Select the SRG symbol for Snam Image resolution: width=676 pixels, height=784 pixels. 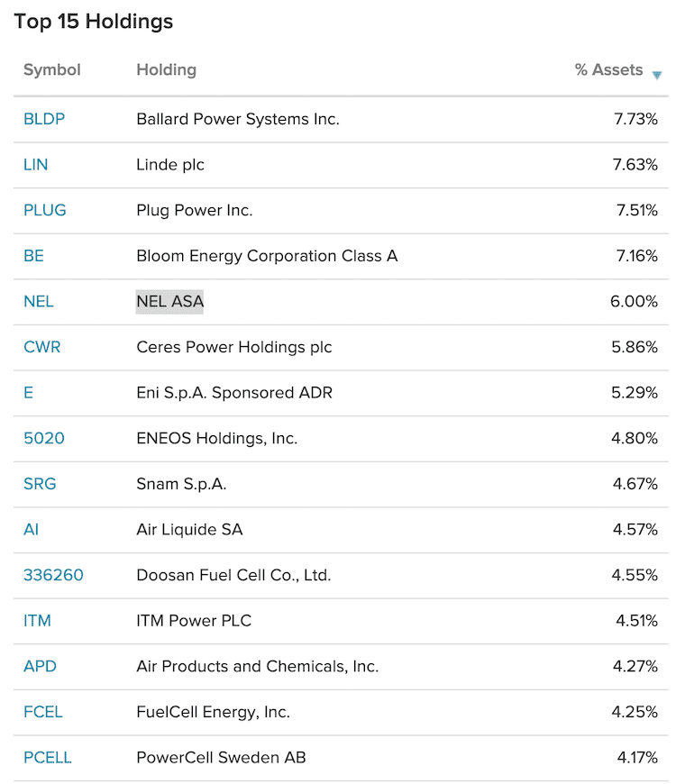click(39, 484)
